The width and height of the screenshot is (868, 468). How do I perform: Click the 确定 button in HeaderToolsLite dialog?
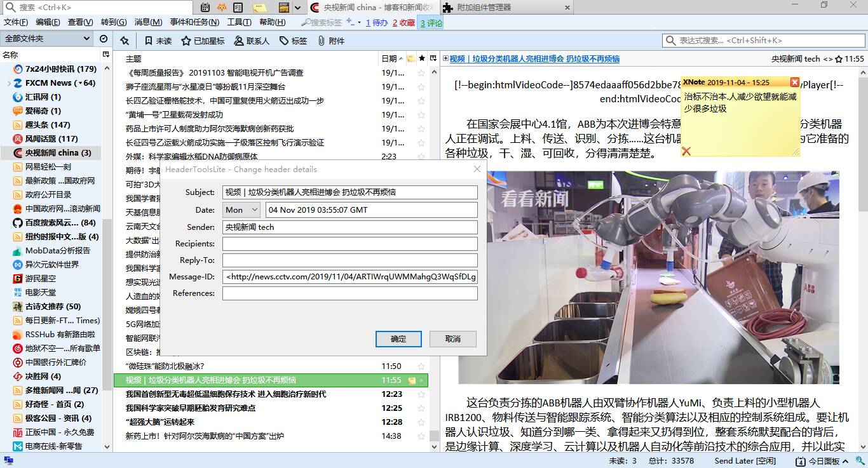click(398, 339)
